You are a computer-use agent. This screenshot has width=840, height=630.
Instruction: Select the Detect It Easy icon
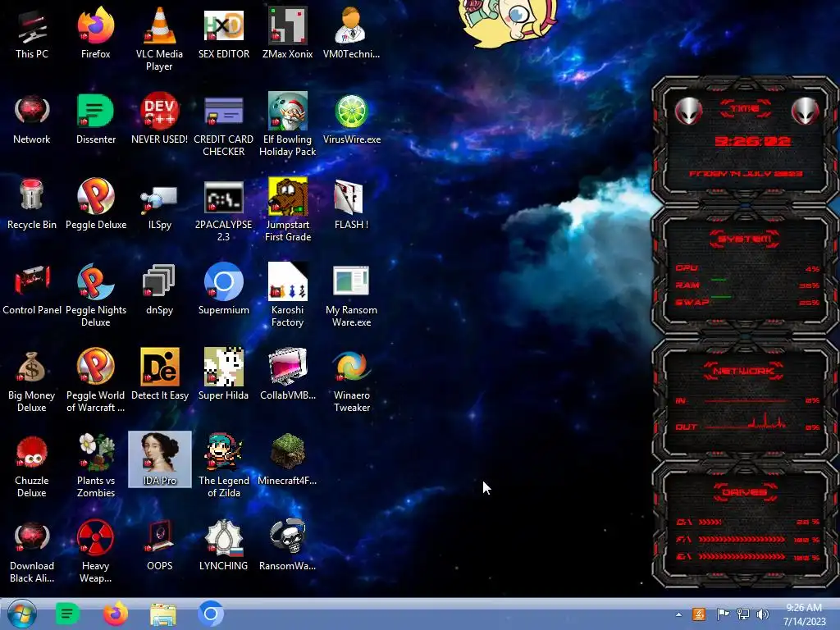(159, 375)
